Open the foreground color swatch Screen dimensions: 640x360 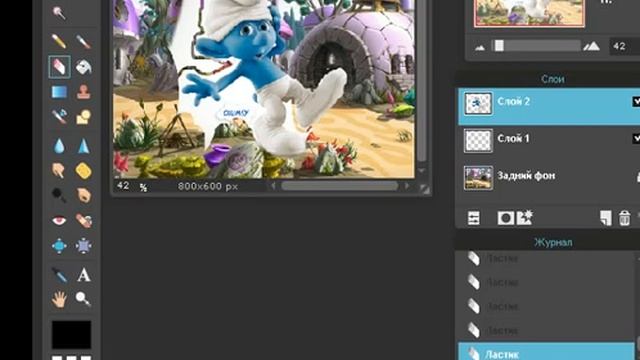click(x=71, y=335)
